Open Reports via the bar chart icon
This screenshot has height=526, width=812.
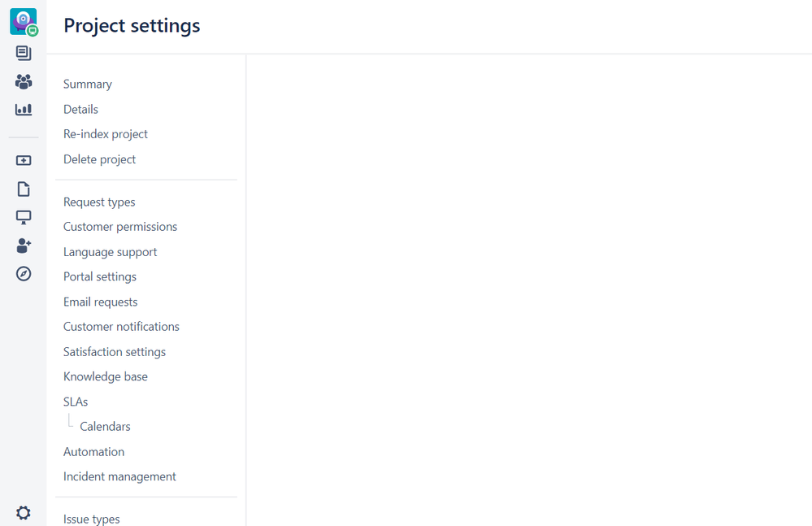(23, 110)
